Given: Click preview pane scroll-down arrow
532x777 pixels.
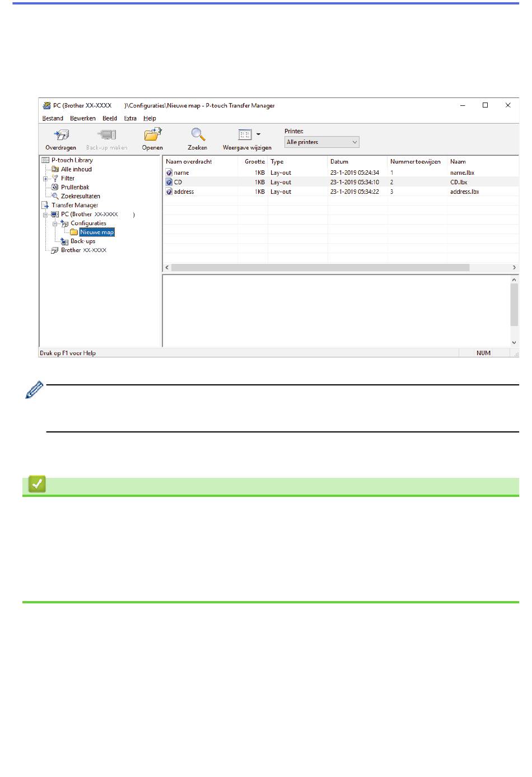Looking at the screenshot, I should pos(514,342).
